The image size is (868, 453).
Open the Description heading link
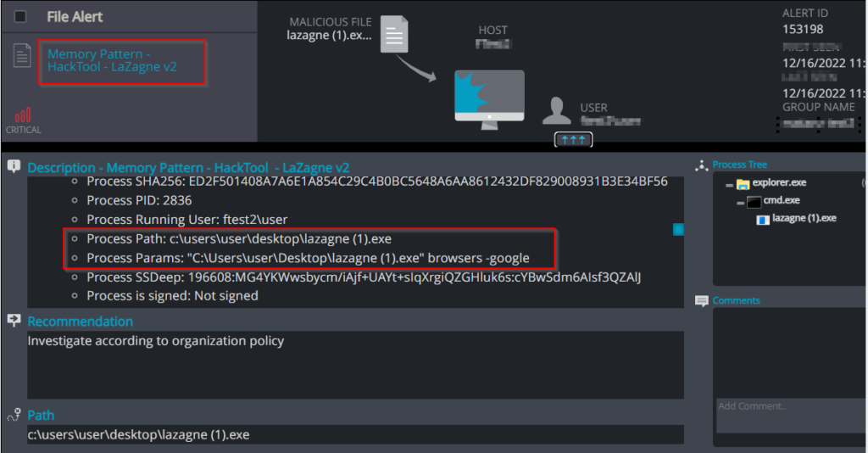click(188, 167)
